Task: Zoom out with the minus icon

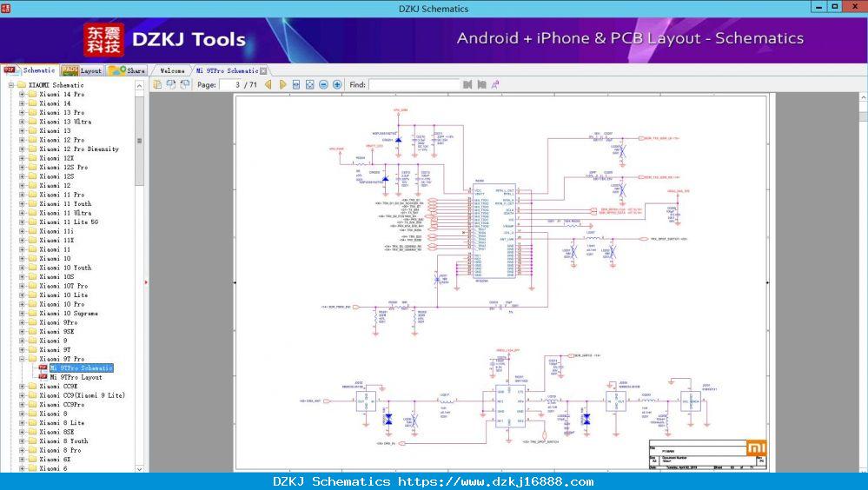Action: [x=324, y=85]
